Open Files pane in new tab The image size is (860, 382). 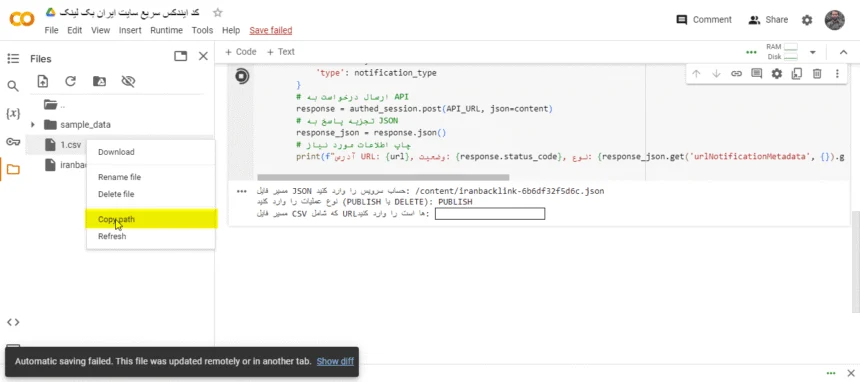(x=180, y=56)
